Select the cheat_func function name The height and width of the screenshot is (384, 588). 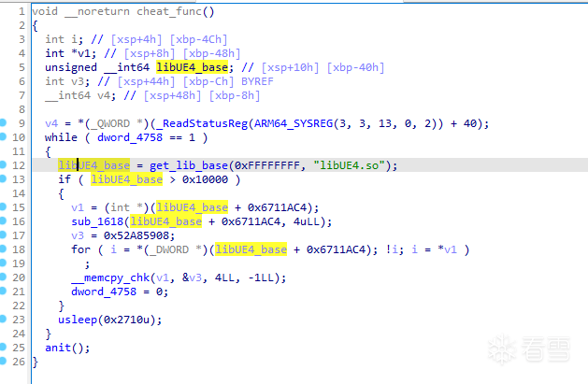pyautogui.click(x=169, y=11)
